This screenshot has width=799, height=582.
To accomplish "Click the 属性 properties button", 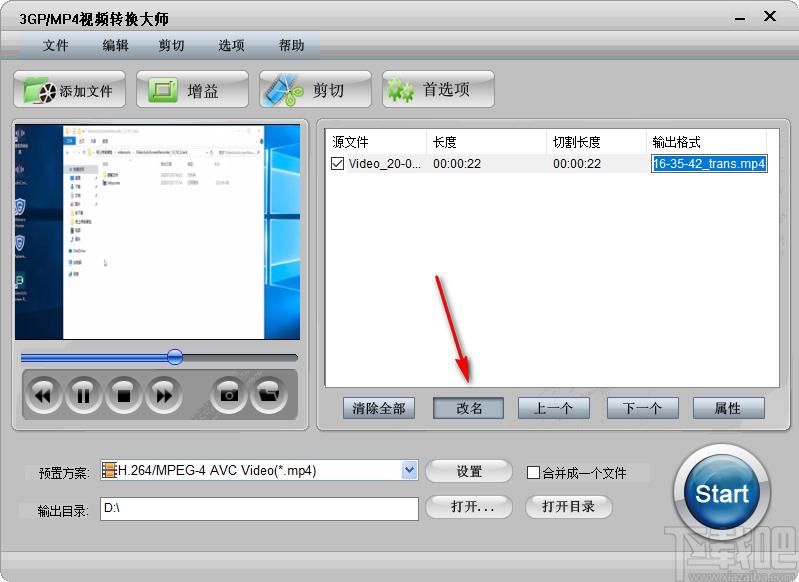I will pos(729,408).
